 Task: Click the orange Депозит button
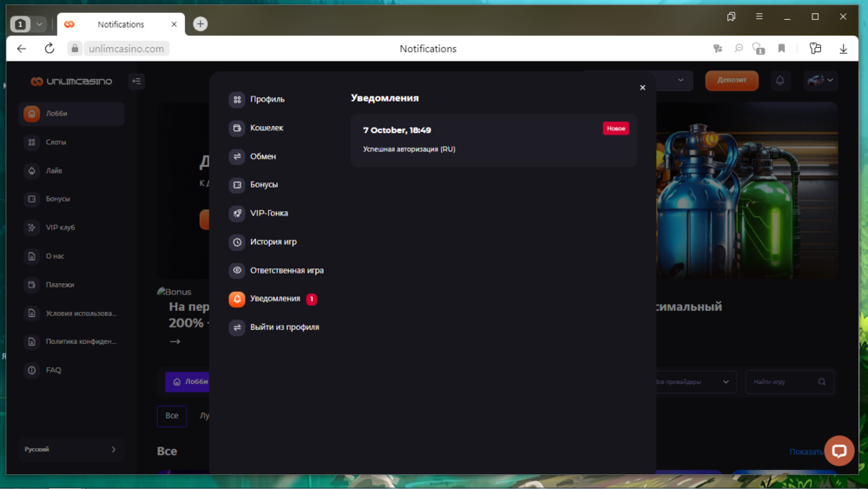731,80
